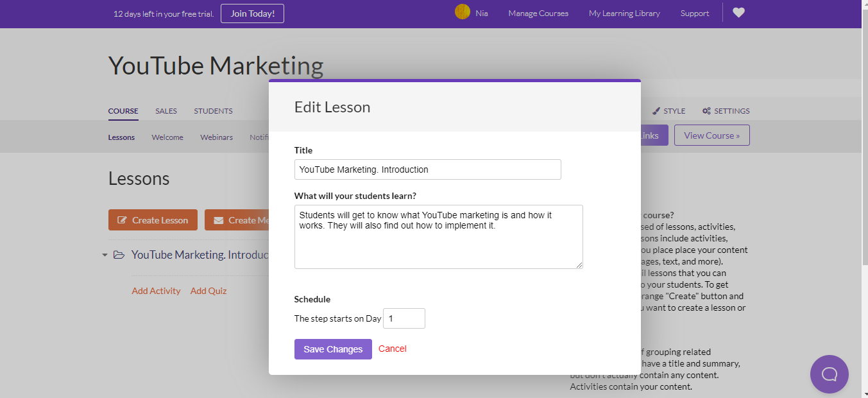Click the Add Quiz link
Viewport: 868px width, 398px height.
208,291
